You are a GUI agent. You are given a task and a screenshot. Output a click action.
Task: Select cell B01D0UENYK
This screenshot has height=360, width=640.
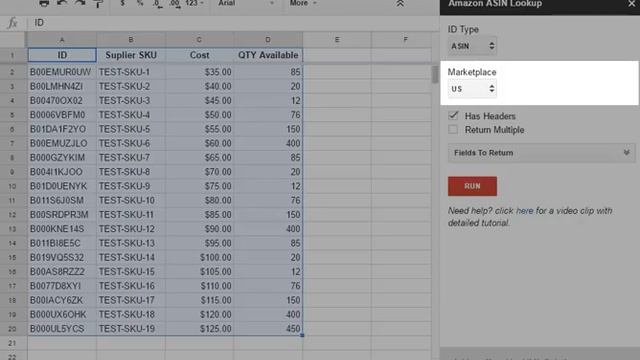pyautogui.click(x=62, y=186)
